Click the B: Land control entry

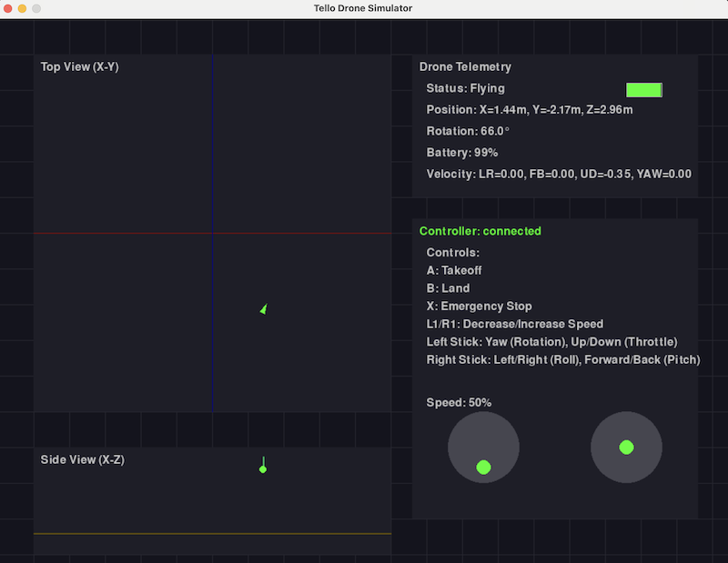pos(448,288)
